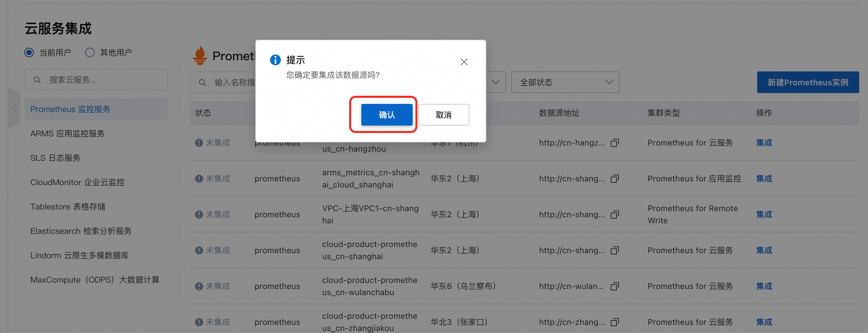This screenshot has width=868, height=333.
Task: Copy the http://cn-wulan... data source address
Action: [615, 286]
